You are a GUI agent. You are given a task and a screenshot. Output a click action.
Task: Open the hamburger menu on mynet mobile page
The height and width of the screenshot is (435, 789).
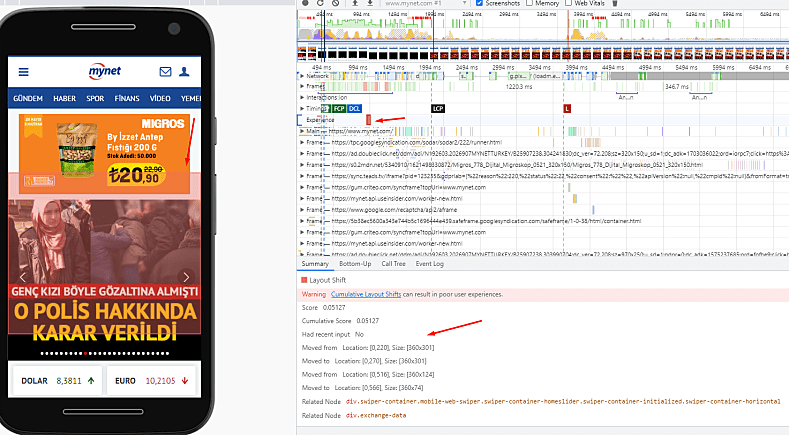(24, 72)
